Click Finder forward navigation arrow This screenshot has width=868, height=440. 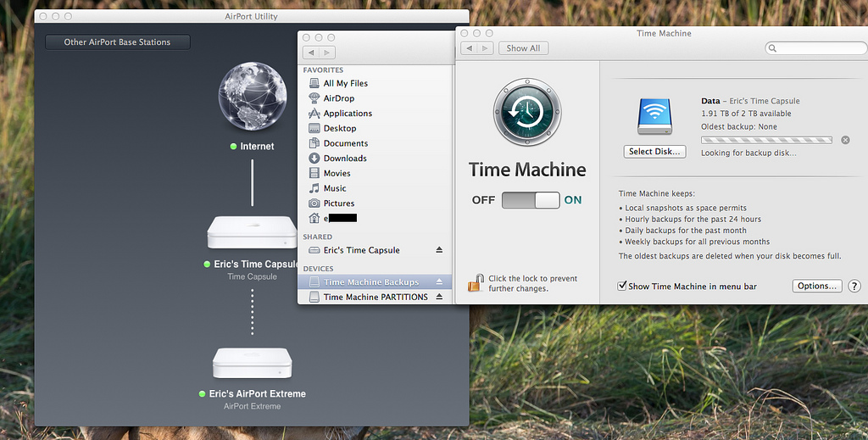[x=326, y=53]
